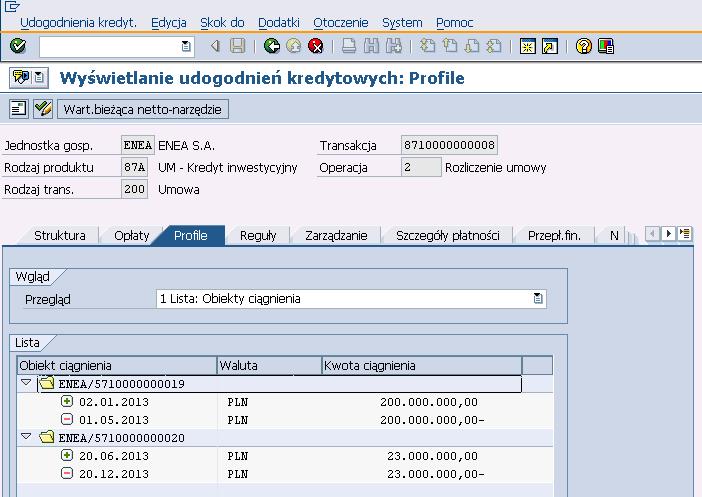Viewport: 702px width, 497px height.
Task: Click the Previous Page icon
Action: click(449, 46)
